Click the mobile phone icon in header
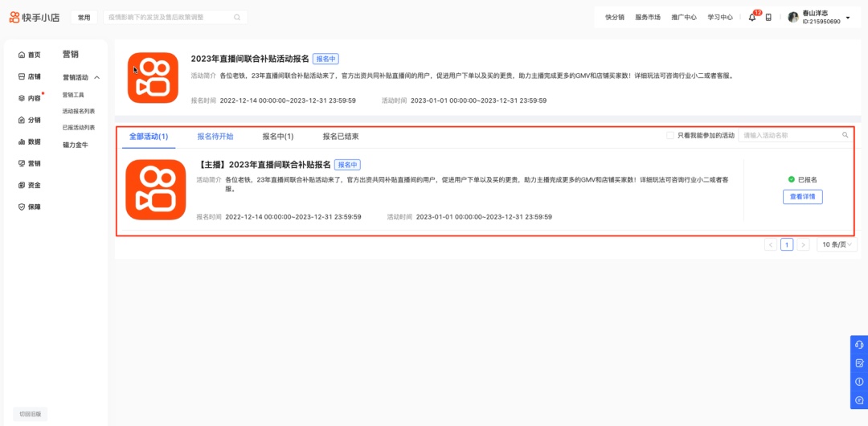868x426 pixels. pyautogui.click(x=768, y=18)
